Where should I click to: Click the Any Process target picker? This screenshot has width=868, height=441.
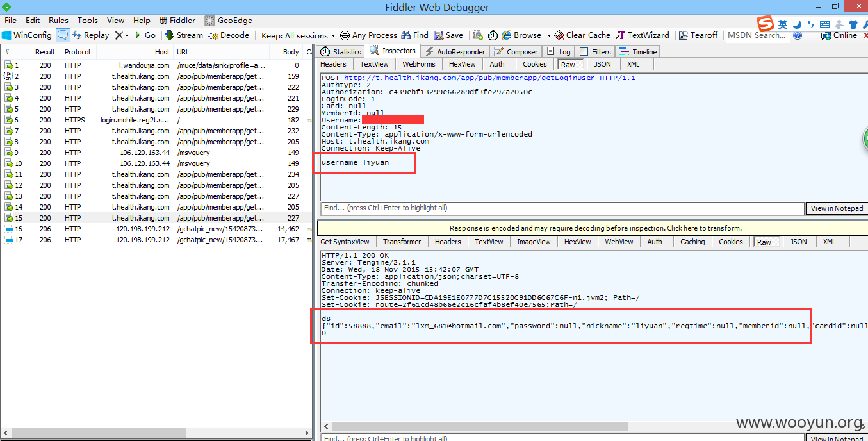coord(368,35)
